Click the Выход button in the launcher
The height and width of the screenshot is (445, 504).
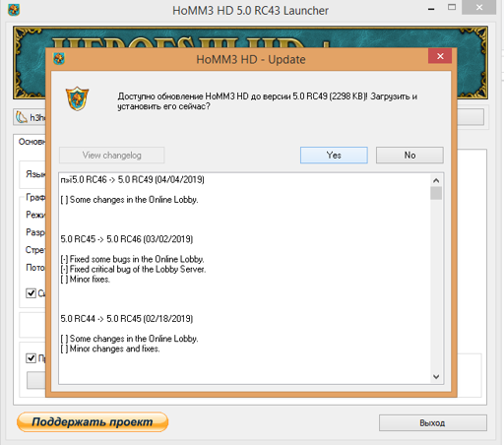click(432, 422)
